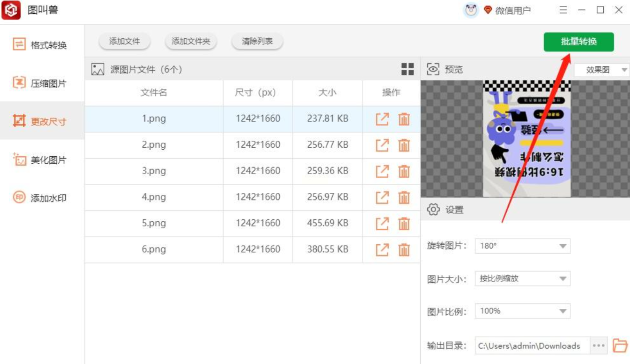Delete 1.png with trash icon
This screenshot has width=630, height=364.
404,119
